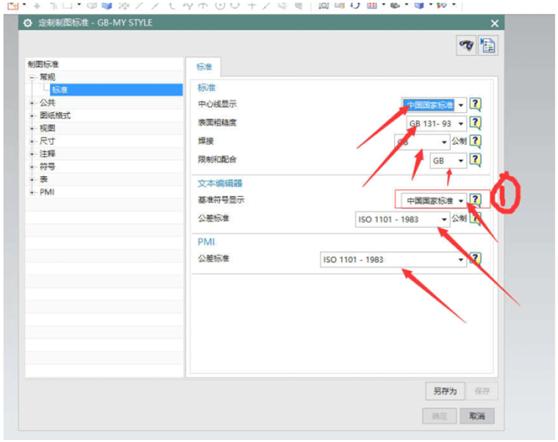Screen dimensions: 558x442
Task: Select 公共 in the tree
Action: coord(47,103)
